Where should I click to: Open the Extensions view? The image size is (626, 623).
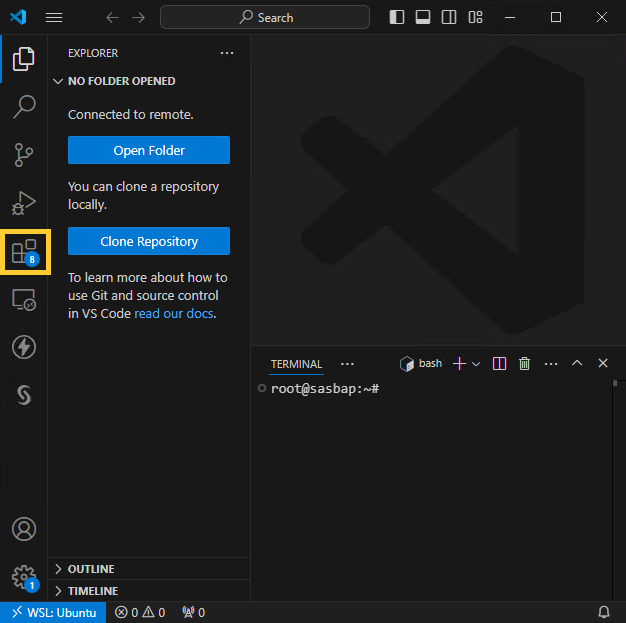pos(25,252)
